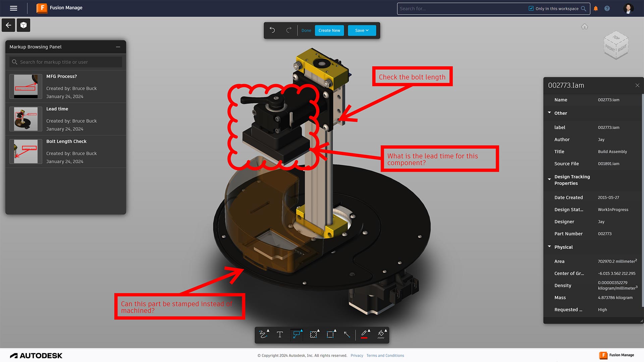Screen dimensions: 644x362
Task: Open the hamburger main menu
Action: [x=13, y=8]
